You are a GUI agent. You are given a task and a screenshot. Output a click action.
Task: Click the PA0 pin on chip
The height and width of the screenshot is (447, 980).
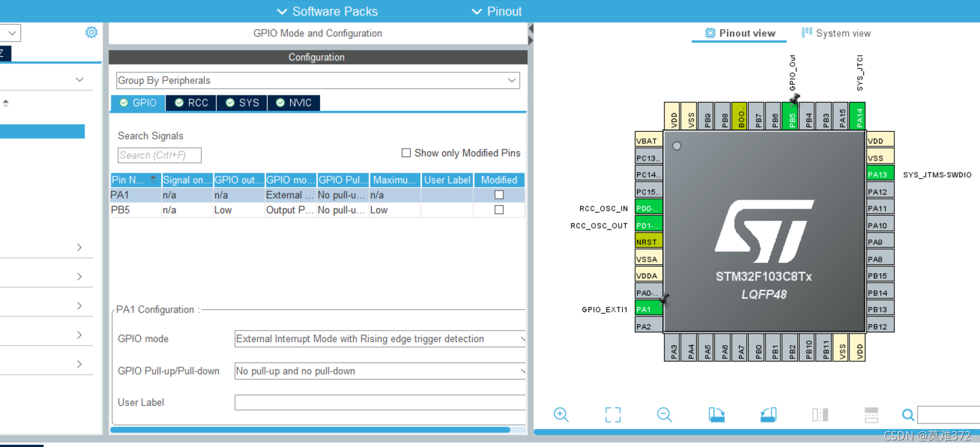coord(649,292)
